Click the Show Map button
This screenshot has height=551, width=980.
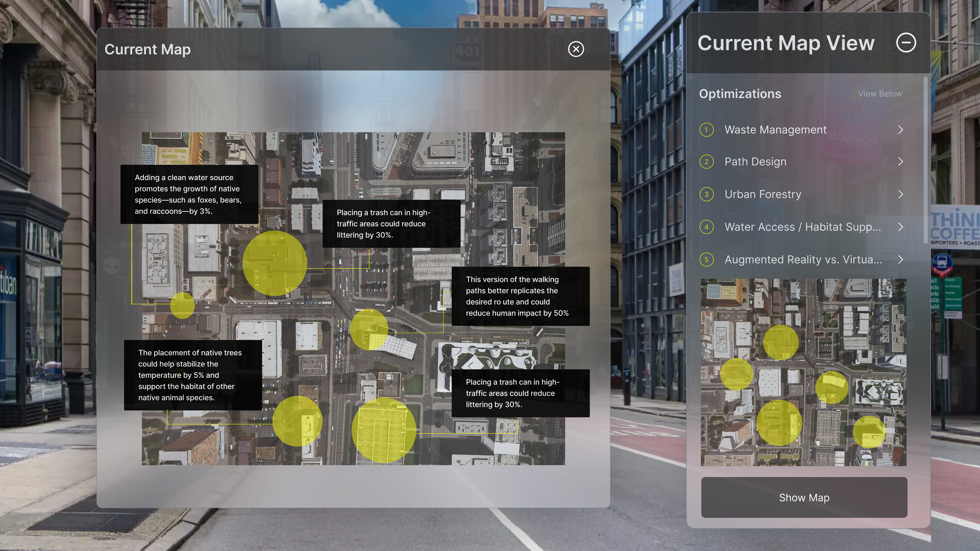804,497
